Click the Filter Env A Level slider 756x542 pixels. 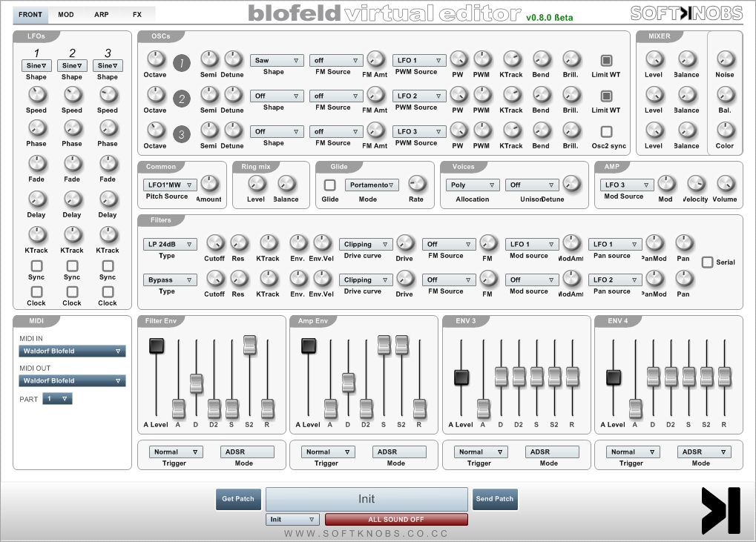pos(157,346)
